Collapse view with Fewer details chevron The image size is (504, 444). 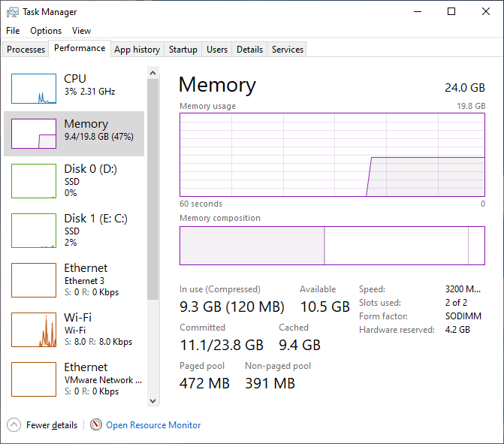14,425
